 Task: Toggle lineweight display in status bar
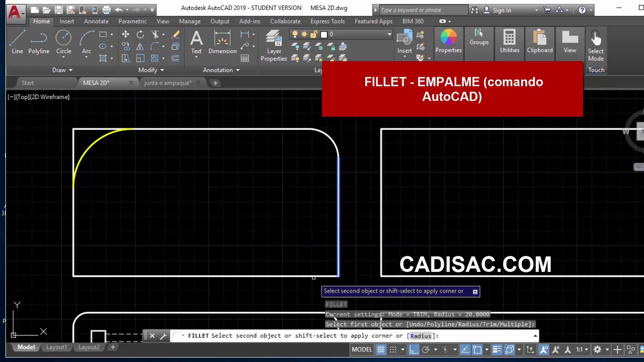point(497,349)
